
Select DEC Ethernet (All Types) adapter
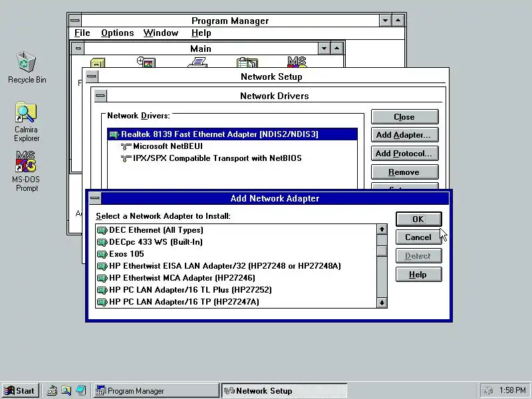click(236, 230)
